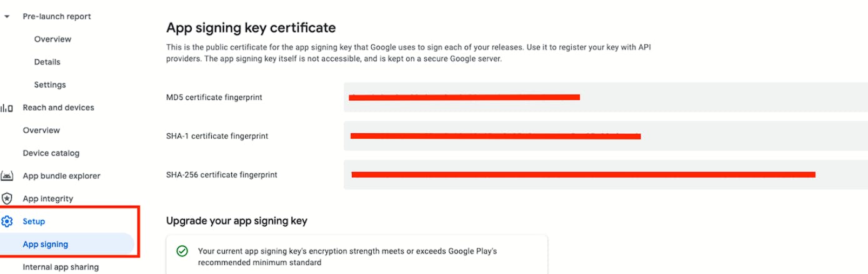
Task: Click the SHA-1 certificate fingerprint field
Action: [605, 136]
